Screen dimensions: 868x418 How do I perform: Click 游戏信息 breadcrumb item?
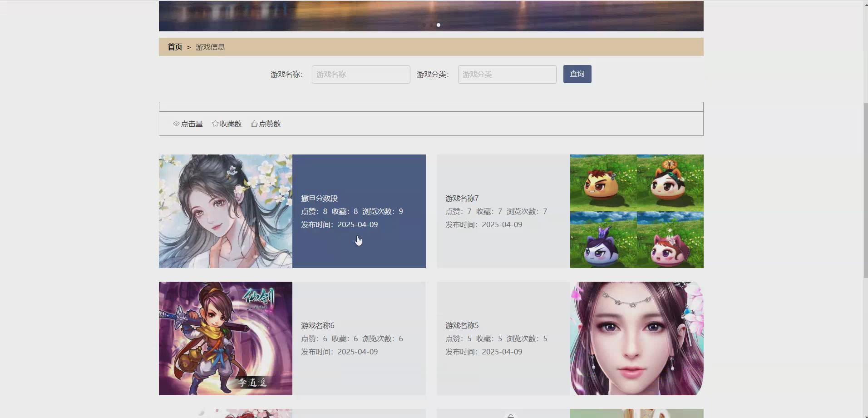pyautogui.click(x=210, y=47)
